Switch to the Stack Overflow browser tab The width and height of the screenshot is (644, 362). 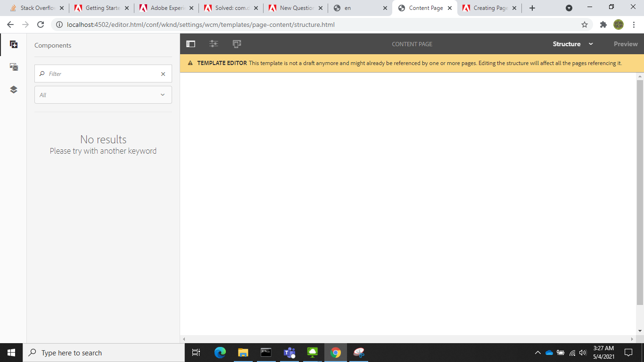pos(35,8)
